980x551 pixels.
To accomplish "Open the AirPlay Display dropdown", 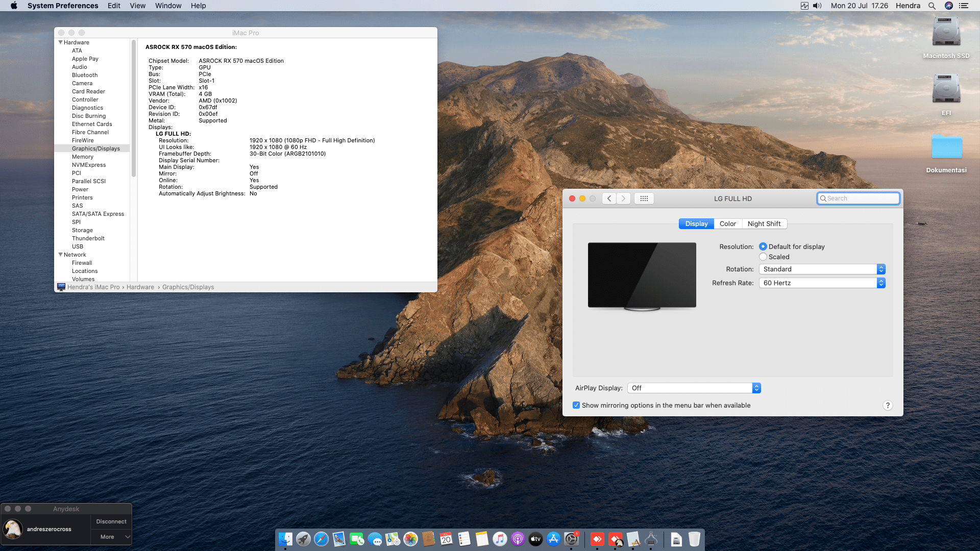I will 694,388.
